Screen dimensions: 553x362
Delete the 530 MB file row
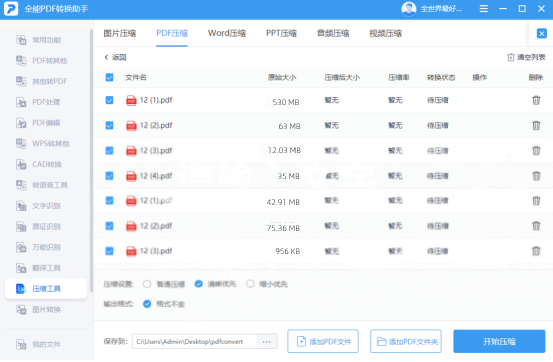click(x=536, y=100)
